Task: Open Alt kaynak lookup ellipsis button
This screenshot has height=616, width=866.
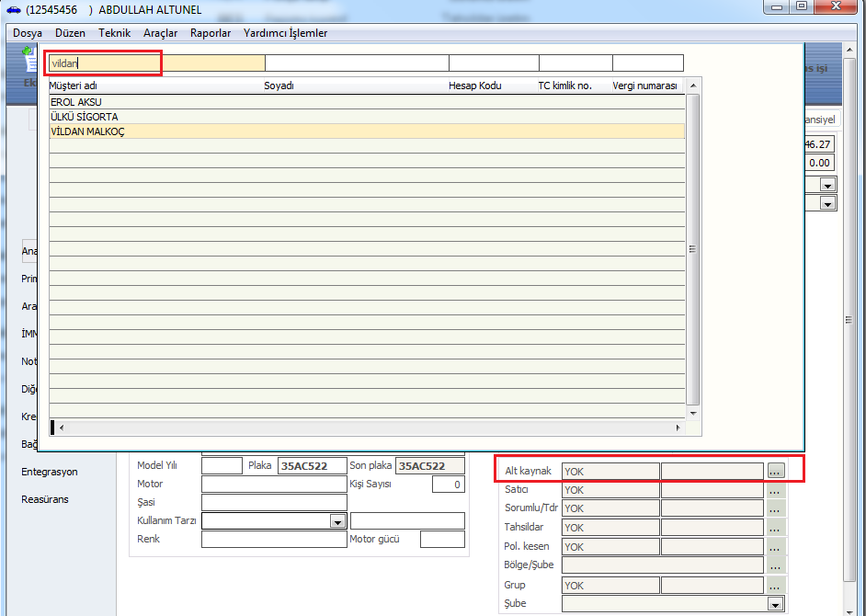Action: coord(776,471)
